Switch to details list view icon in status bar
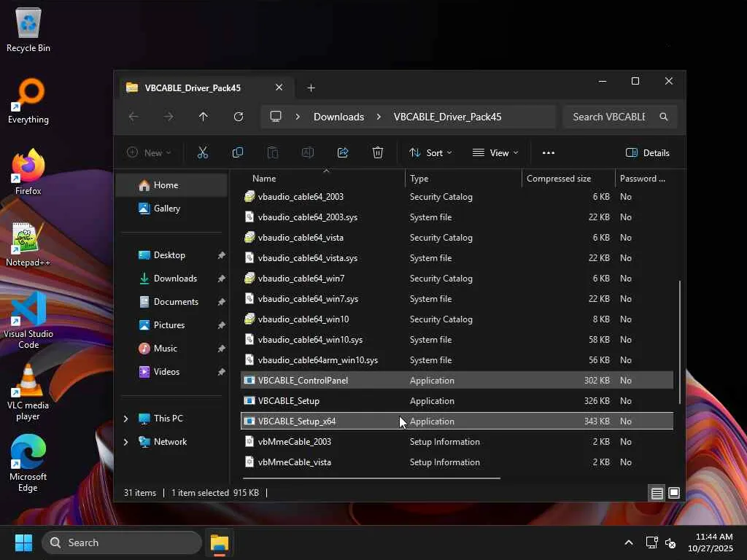The width and height of the screenshot is (747, 560). [x=657, y=493]
